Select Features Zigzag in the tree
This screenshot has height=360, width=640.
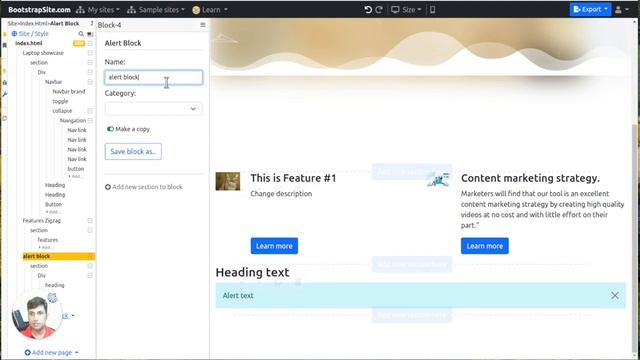[42, 220]
